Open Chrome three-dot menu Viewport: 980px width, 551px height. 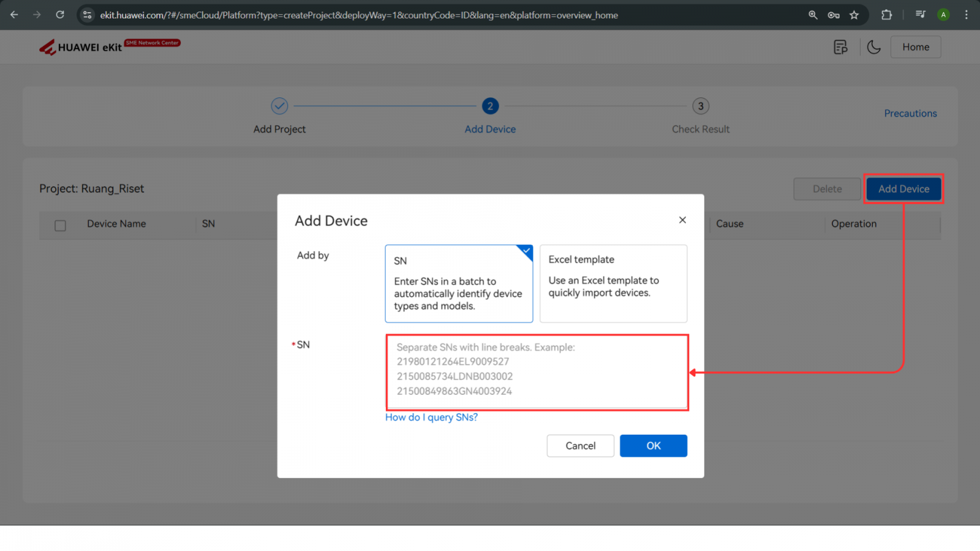pos(967,15)
